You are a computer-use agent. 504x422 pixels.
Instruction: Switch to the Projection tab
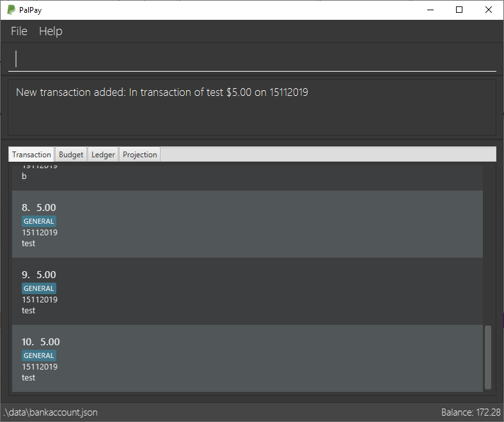[140, 155]
